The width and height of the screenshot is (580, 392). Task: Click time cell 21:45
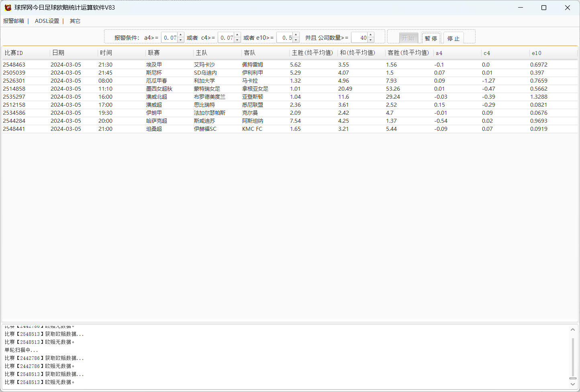tap(106, 73)
